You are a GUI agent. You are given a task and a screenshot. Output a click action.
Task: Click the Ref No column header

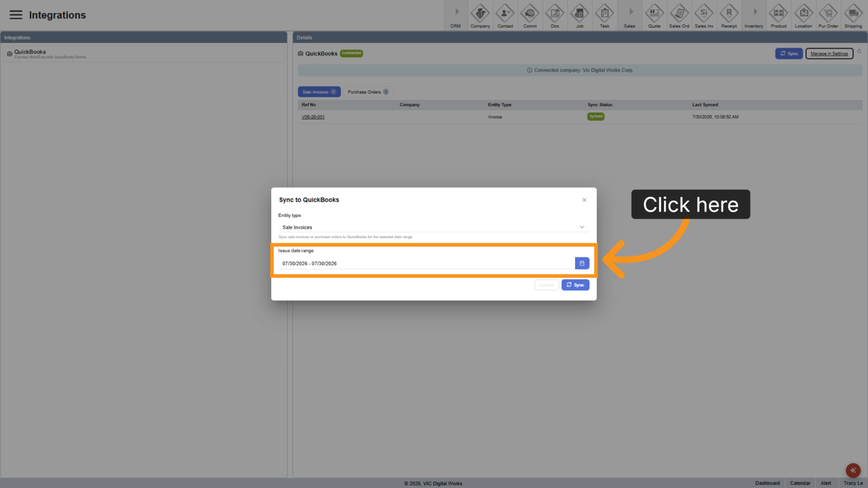point(309,105)
